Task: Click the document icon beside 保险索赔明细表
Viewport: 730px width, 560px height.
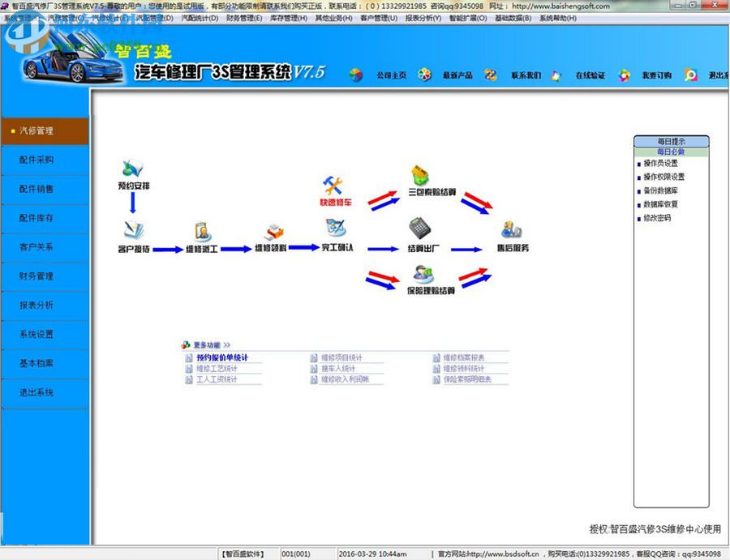Action: click(436, 379)
